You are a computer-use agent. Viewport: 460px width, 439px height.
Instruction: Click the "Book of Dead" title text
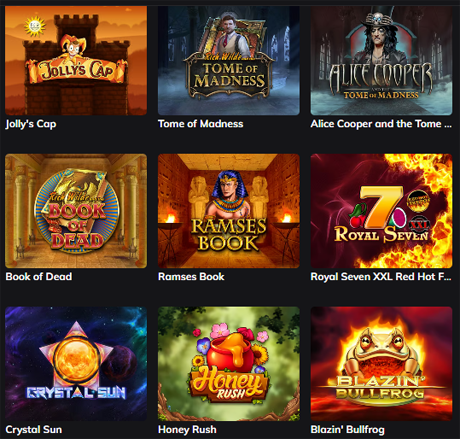(39, 277)
